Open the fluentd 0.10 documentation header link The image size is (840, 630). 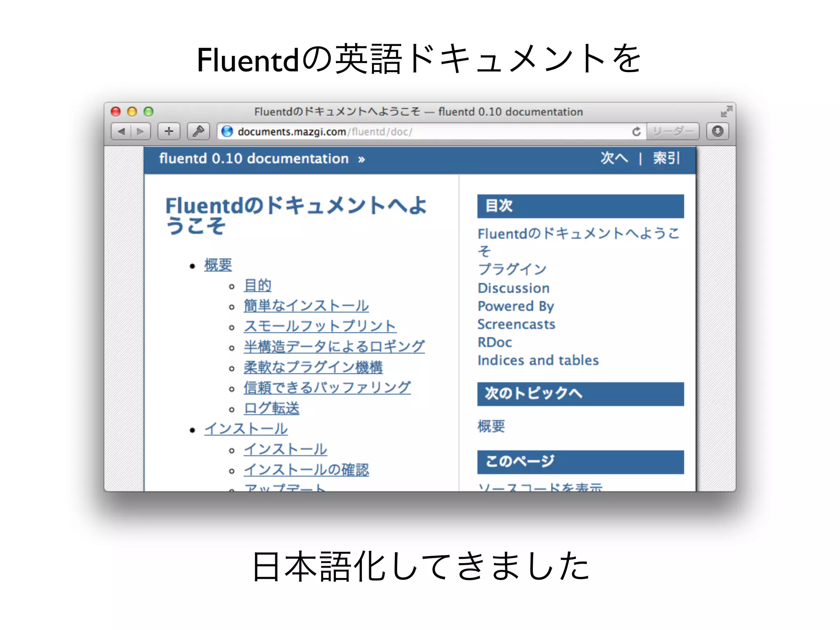click(254, 158)
